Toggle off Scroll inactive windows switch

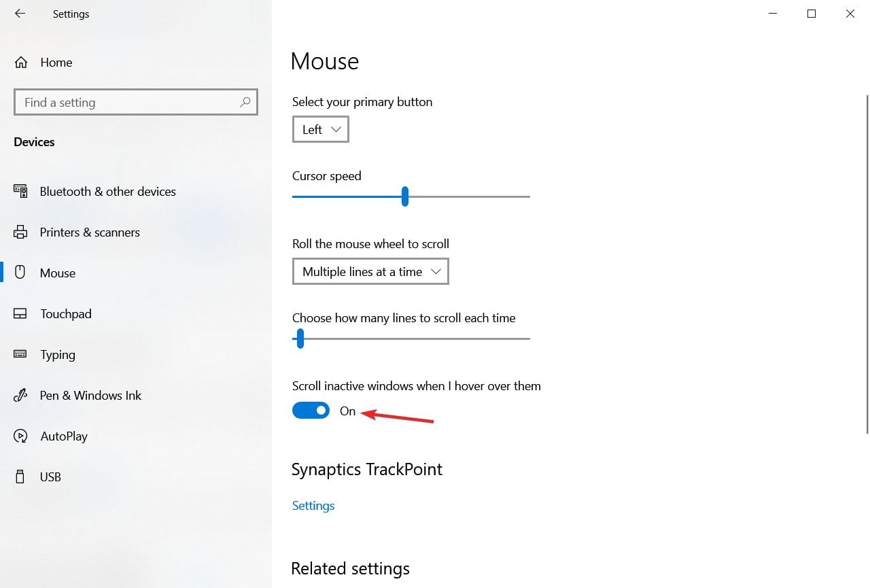click(x=311, y=411)
